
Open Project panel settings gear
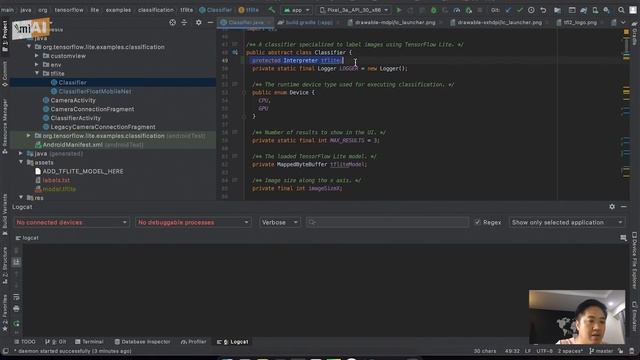tap(198, 22)
